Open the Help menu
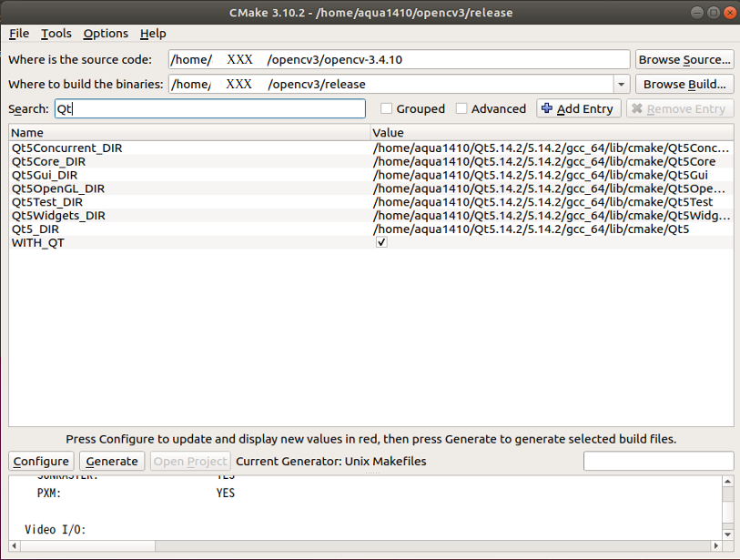This screenshot has width=740, height=560. 153,34
